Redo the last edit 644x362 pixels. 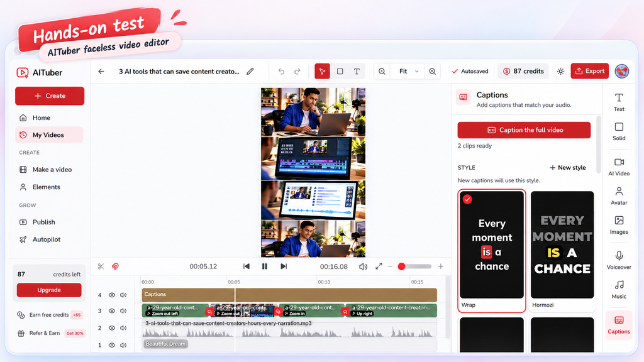click(297, 72)
